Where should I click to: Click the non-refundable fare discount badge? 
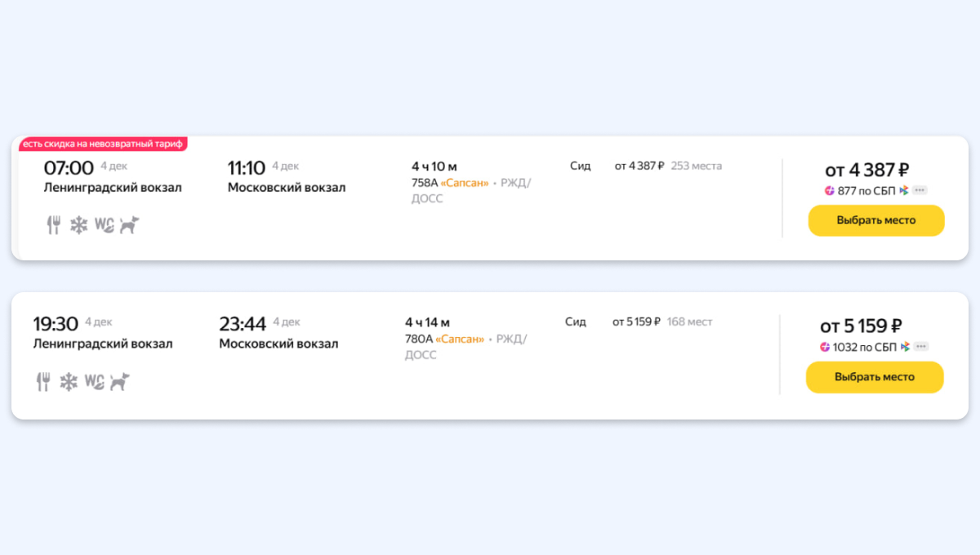(104, 144)
